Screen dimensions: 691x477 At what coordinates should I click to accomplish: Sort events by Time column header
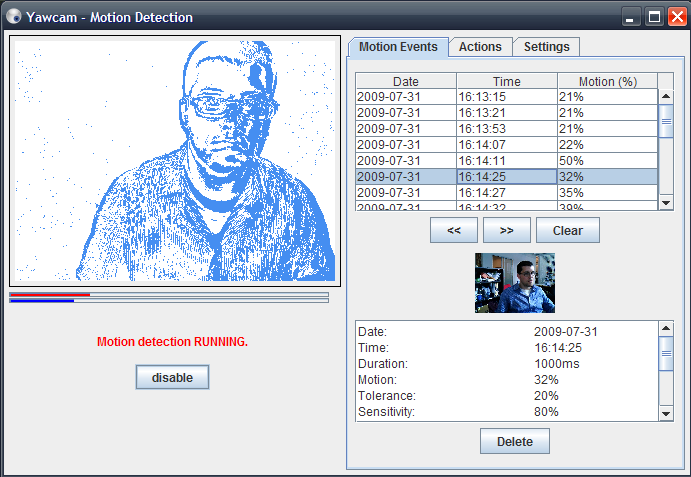pos(506,81)
